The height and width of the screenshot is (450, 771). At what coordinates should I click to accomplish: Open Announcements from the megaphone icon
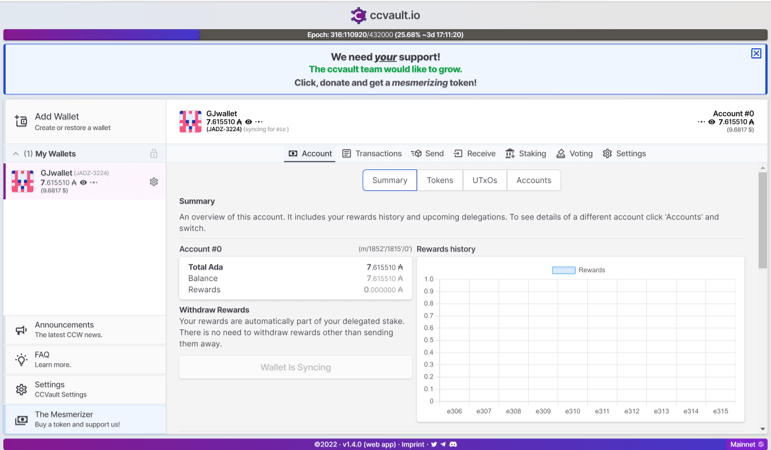tap(21, 330)
